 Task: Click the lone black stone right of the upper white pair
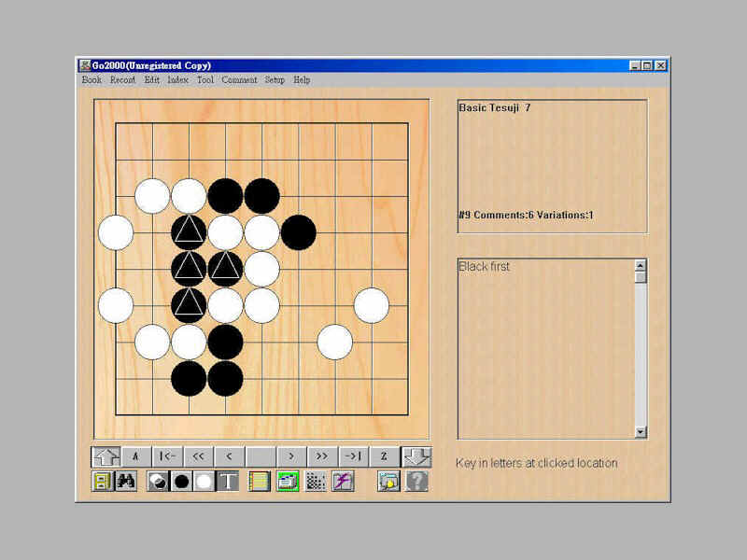click(299, 232)
